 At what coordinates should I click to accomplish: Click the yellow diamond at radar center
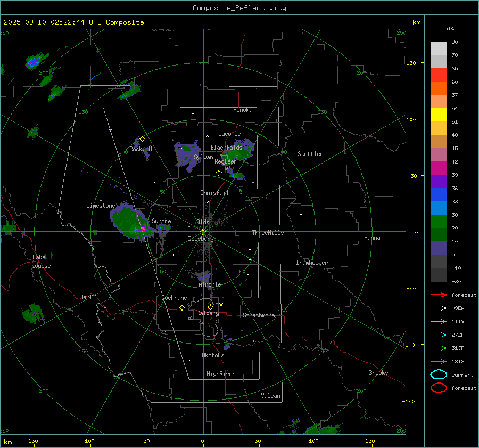(203, 232)
